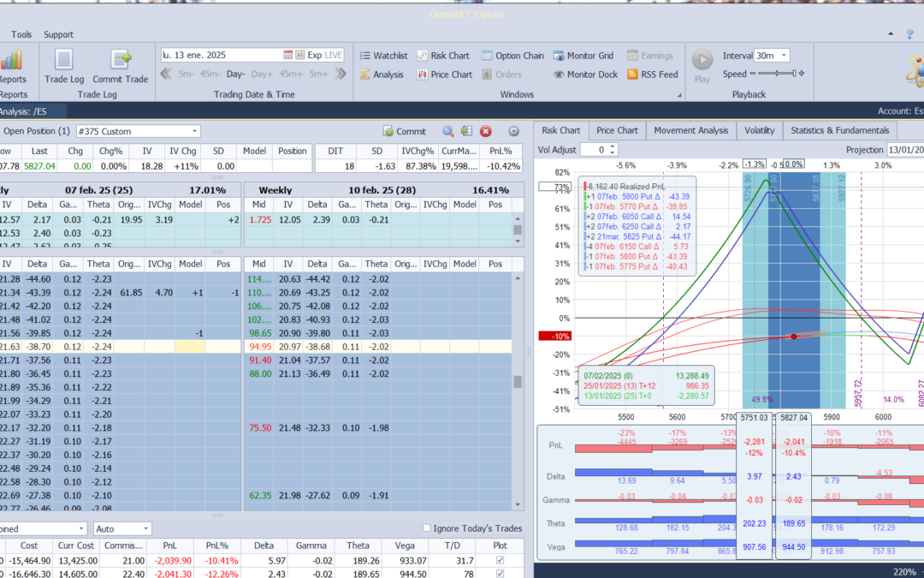924x578 pixels.
Task: Open position settings gear icon
Action: 513,131
